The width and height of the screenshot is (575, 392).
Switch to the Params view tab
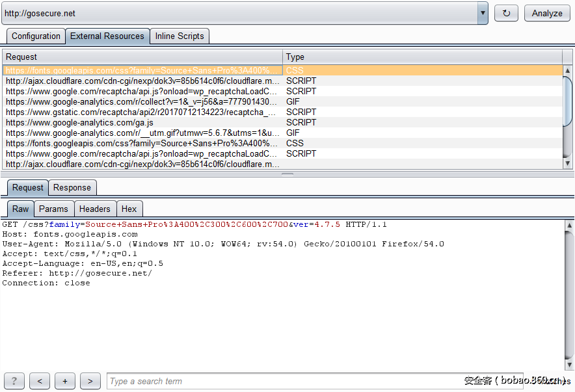click(53, 209)
